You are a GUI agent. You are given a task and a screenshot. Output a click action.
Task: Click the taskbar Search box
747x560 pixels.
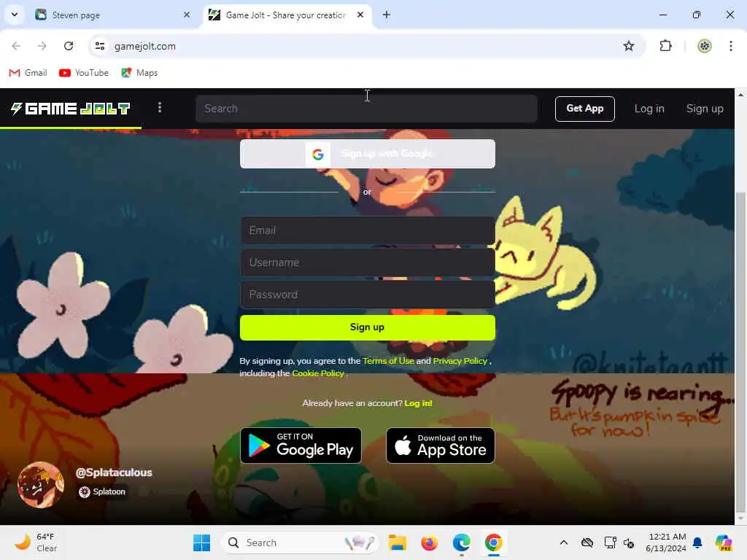coord(300,542)
